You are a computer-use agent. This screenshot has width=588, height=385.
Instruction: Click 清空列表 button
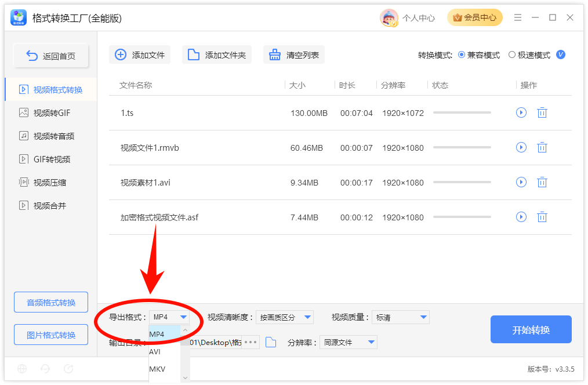(x=293, y=55)
